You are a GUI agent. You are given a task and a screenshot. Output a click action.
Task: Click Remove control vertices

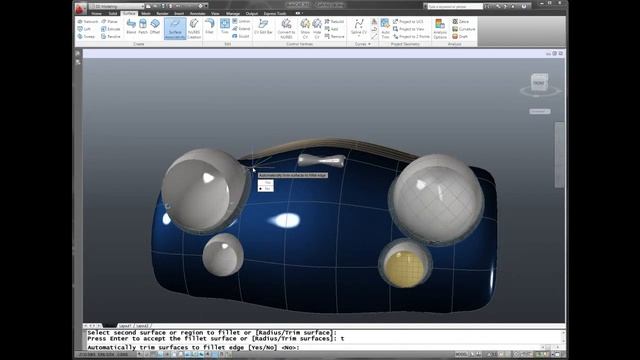(x=335, y=36)
